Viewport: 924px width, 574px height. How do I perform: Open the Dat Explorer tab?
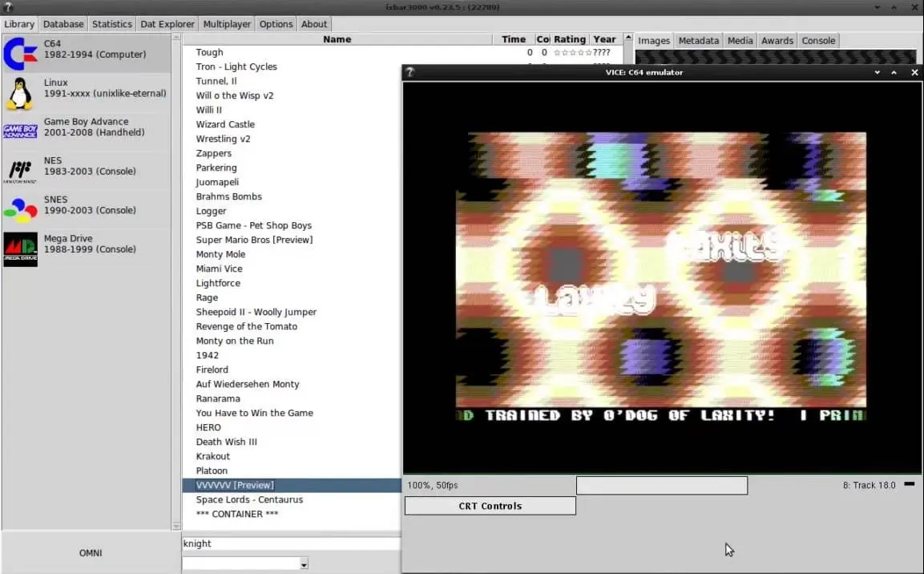coord(167,24)
